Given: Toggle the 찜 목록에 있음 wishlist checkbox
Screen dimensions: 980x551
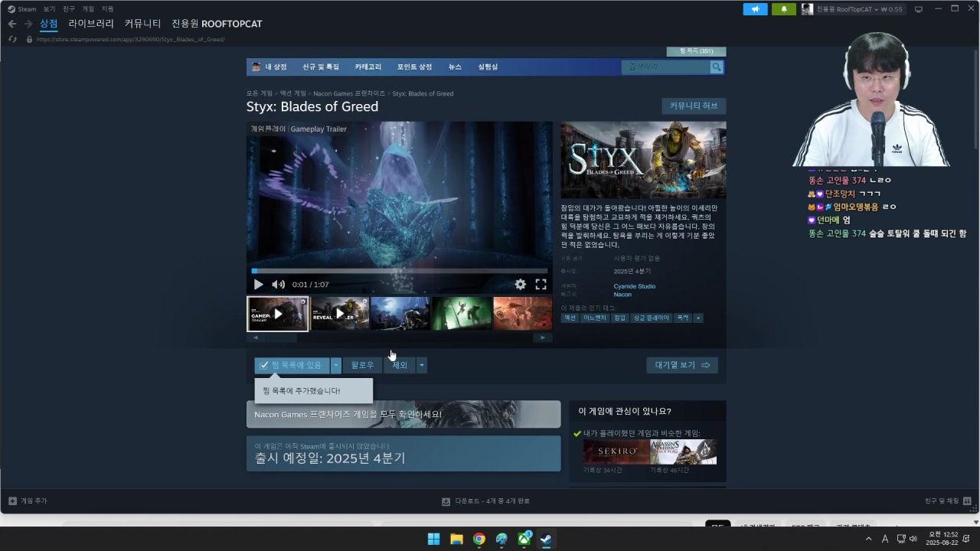Looking at the screenshot, I should pyautogui.click(x=264, y=366).
